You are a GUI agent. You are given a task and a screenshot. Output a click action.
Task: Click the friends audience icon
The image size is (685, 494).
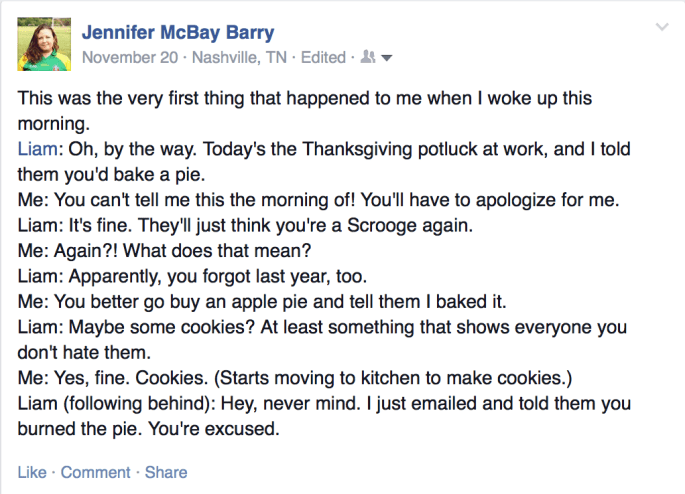(x=367, y=58)
